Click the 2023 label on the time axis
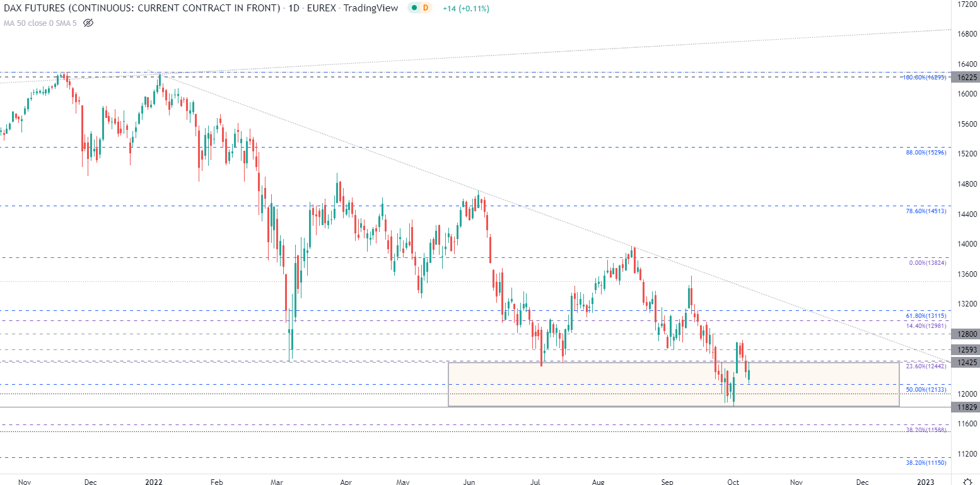Screen dimensions: 980x485 pyautogui.click(x=925, y=482)
